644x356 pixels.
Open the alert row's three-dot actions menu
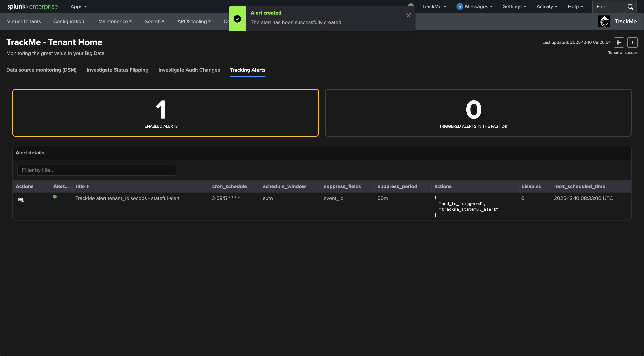(33, 200)
